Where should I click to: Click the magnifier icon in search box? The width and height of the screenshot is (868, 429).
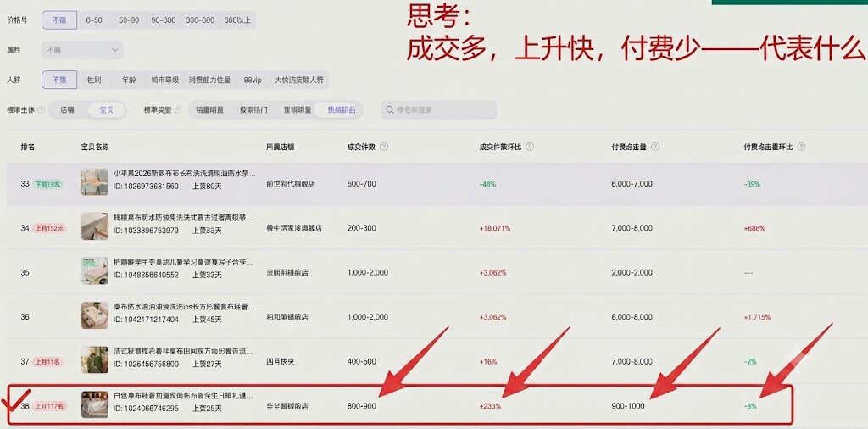[x=390, y=109]
